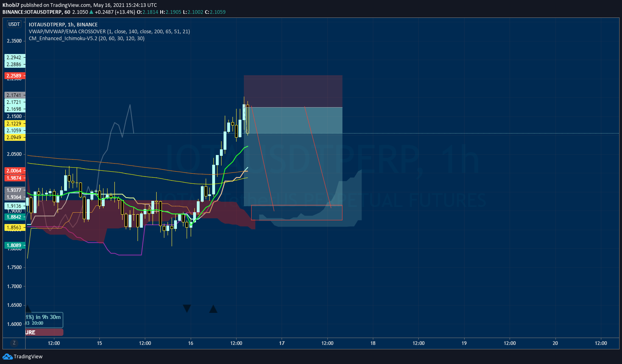The height and width of the screenshot is (364, 622).
Task: Click the upward black triangle marker near 16
Action: [213, 309]
